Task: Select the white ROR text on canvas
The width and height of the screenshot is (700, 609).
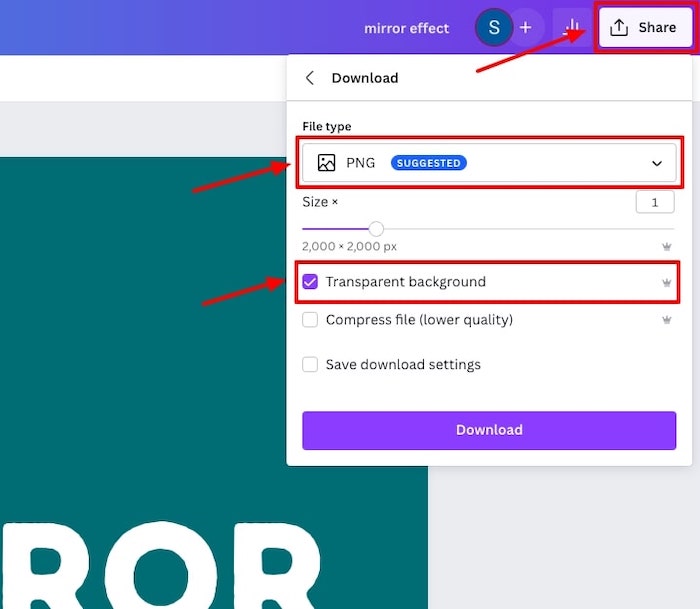Action: [x=161, y=565]
